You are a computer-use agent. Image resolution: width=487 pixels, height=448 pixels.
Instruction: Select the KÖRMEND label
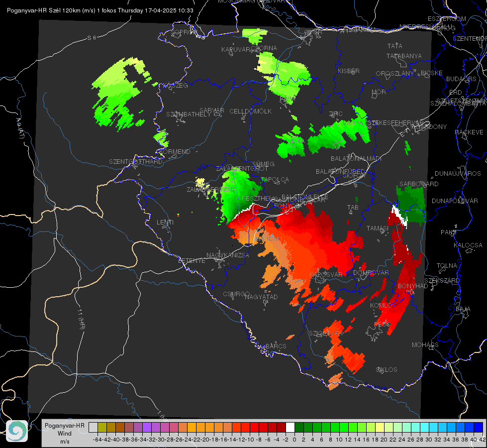point(175,152)
